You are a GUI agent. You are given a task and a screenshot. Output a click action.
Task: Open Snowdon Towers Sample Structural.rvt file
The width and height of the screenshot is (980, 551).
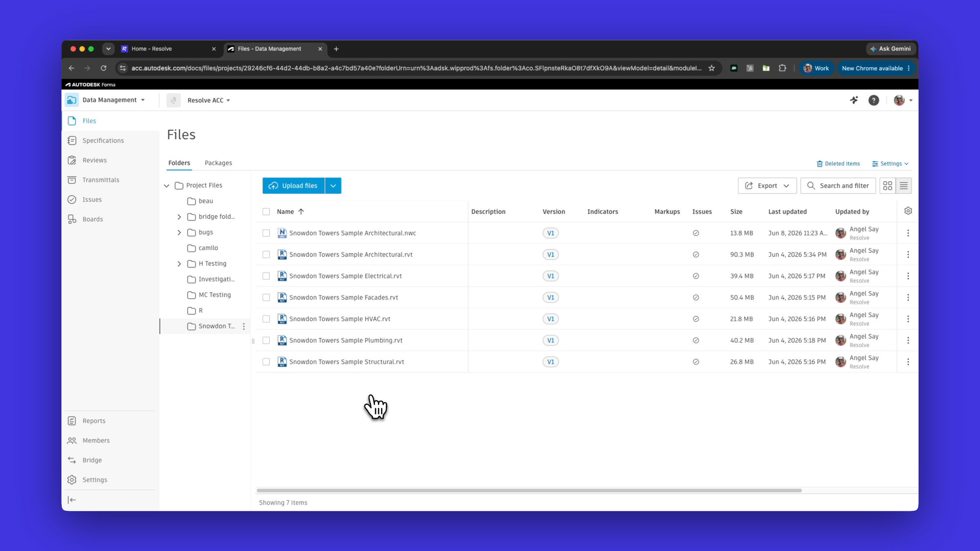pos(346,362)
